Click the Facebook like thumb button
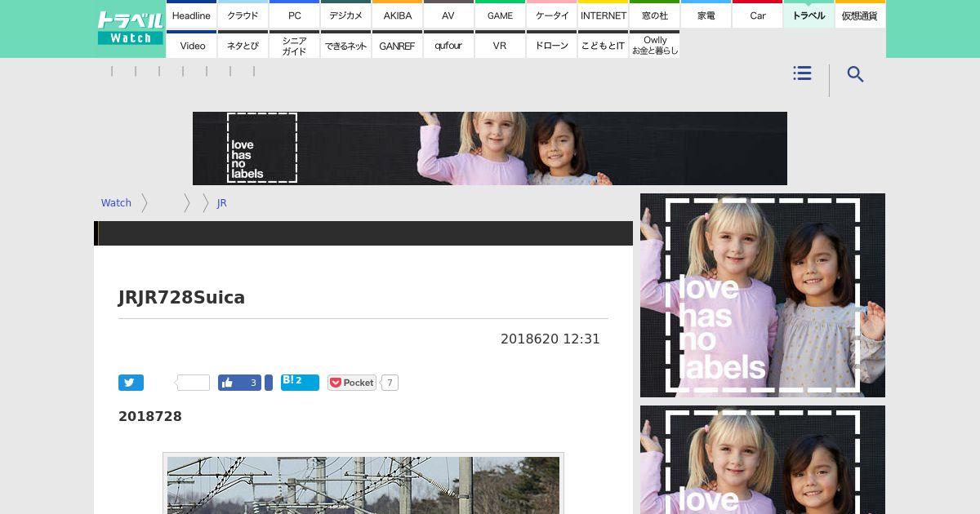This screenshot has height=514, width=980. tap(239, 383)
